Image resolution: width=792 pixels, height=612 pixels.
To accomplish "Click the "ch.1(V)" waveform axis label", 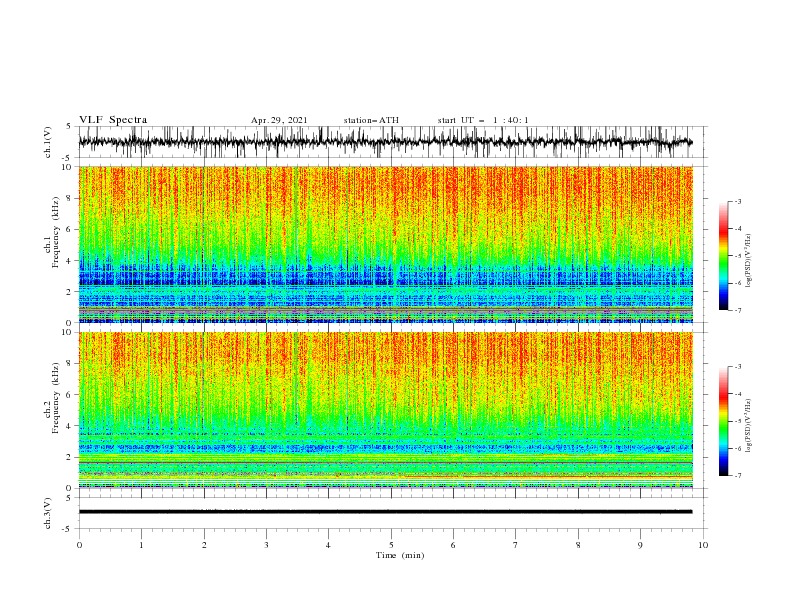I will tap(48, 142).
